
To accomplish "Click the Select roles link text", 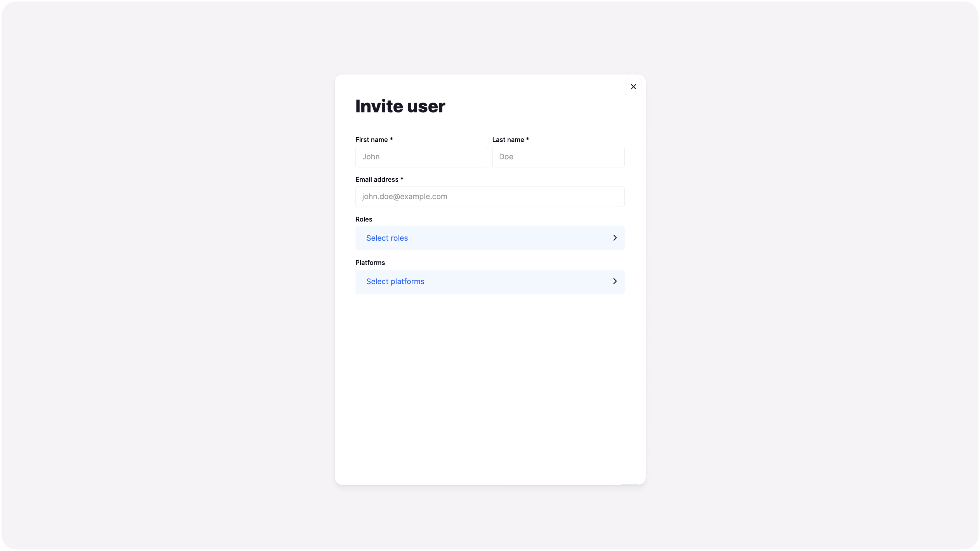I will tap(387, 238).
